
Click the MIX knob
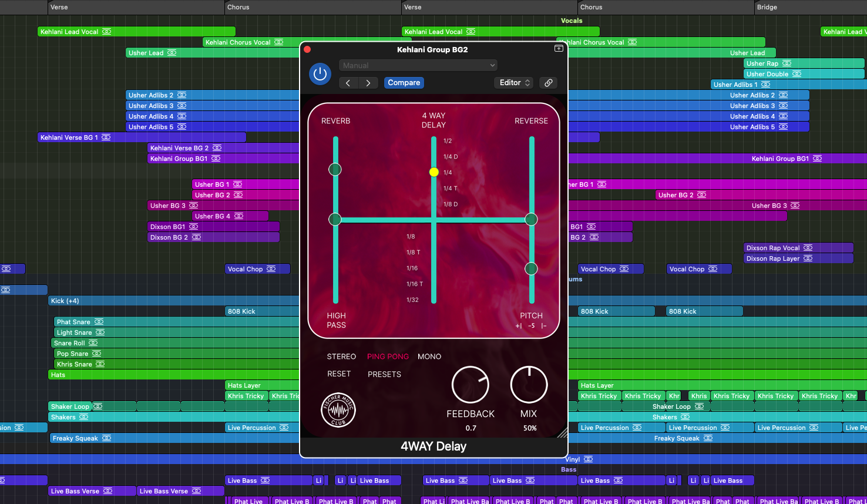point(529,385)
